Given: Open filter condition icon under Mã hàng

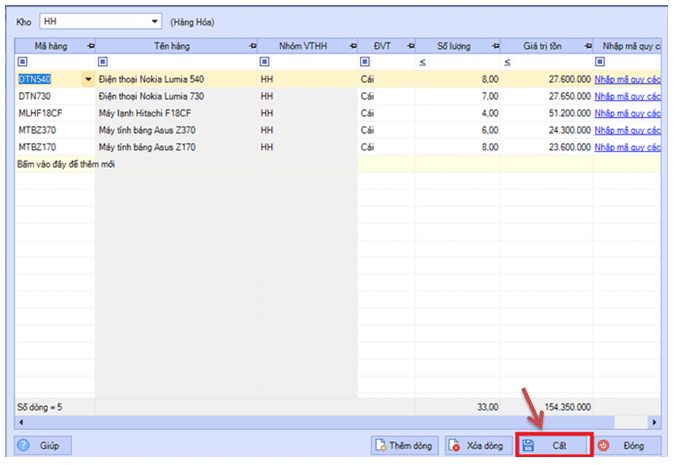Looking at the screenshot, I should click(x=23, y=62).
